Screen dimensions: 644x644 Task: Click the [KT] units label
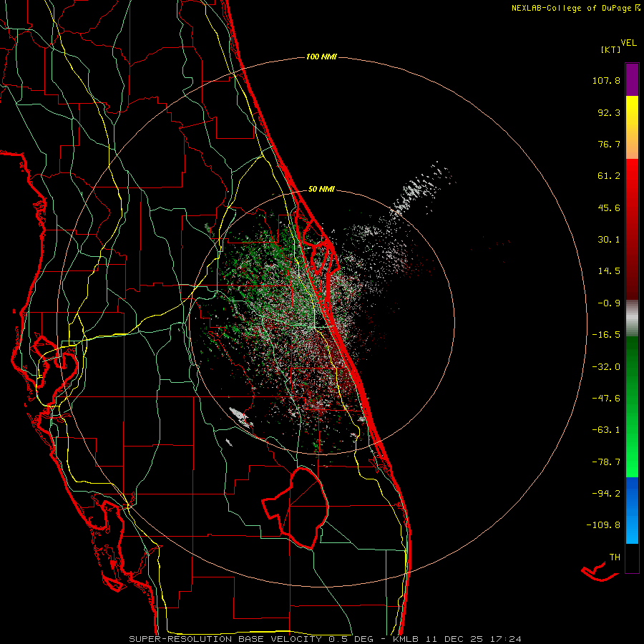coord(611,49)
